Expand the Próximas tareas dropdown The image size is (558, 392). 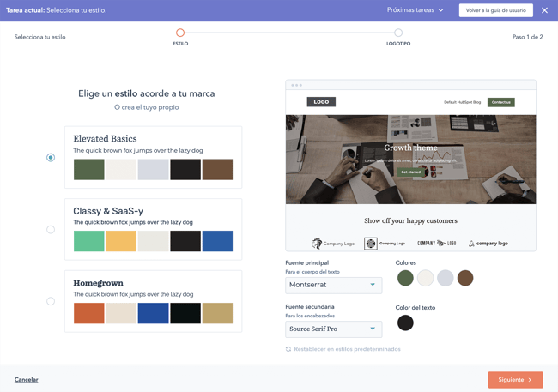[x=415, y=10]
